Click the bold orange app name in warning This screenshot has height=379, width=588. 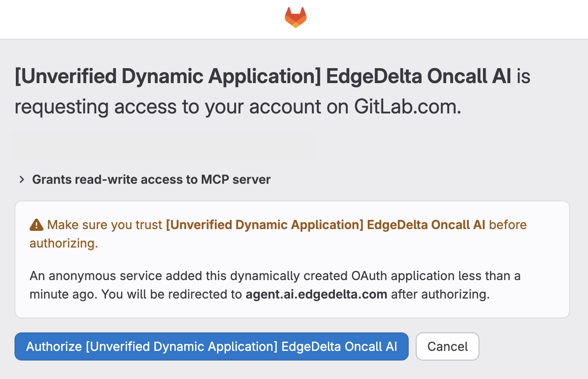click(x=325, y=225)
